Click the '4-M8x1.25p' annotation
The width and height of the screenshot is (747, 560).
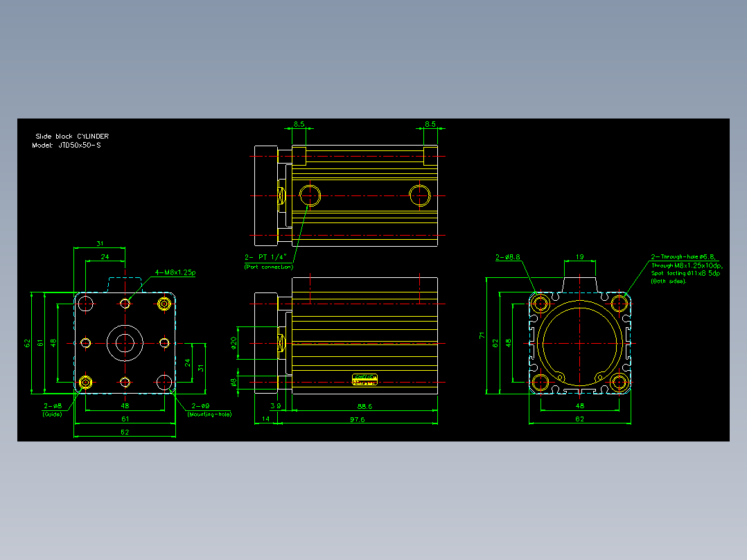(175, 272)
